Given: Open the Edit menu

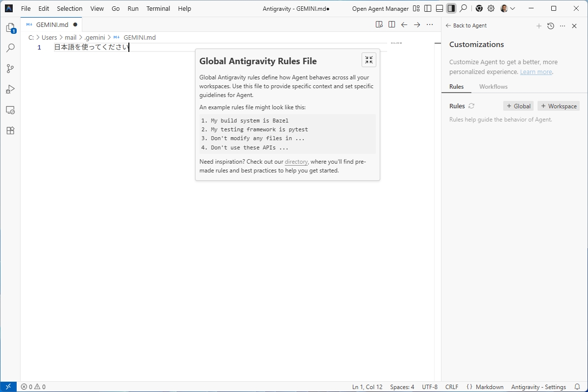Looking at the screenshot, I should (x=44, y=8).
